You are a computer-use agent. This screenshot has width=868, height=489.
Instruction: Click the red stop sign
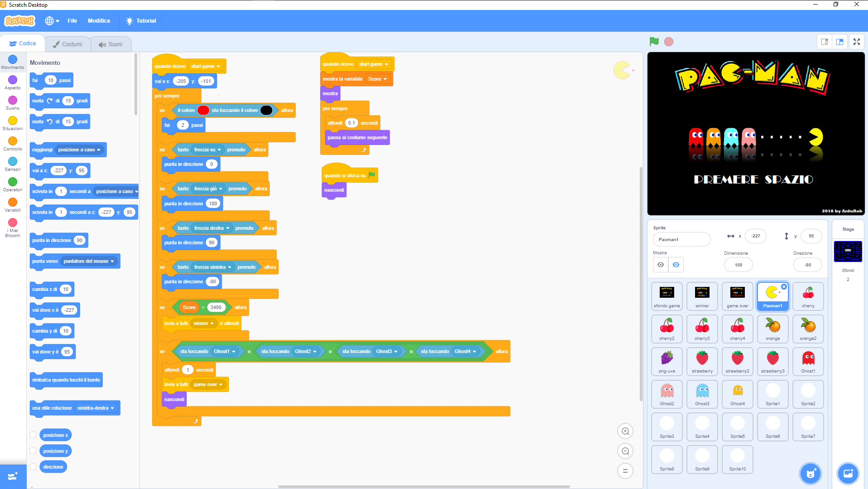[668, 41]
